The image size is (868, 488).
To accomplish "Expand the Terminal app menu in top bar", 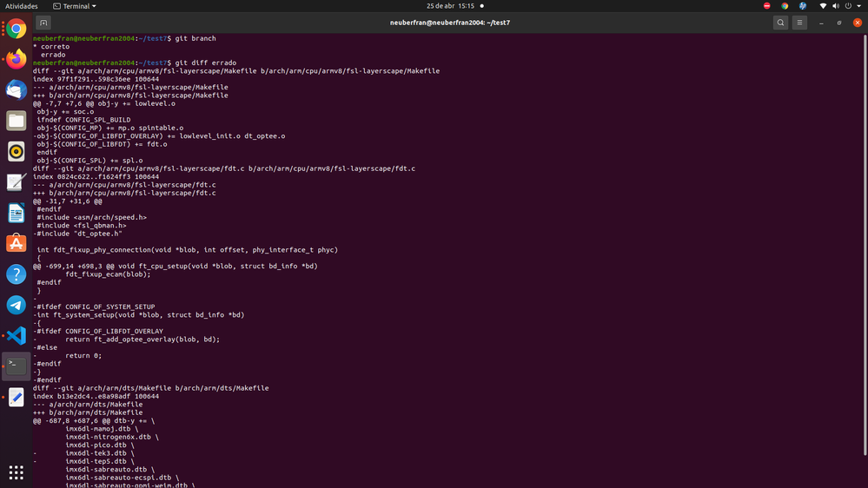I will tap(75, 6).
